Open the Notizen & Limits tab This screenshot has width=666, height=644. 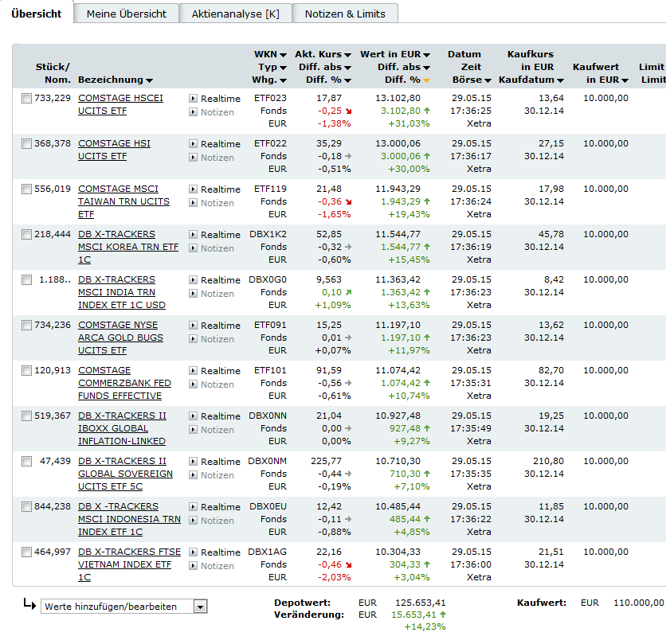point(345,14)
